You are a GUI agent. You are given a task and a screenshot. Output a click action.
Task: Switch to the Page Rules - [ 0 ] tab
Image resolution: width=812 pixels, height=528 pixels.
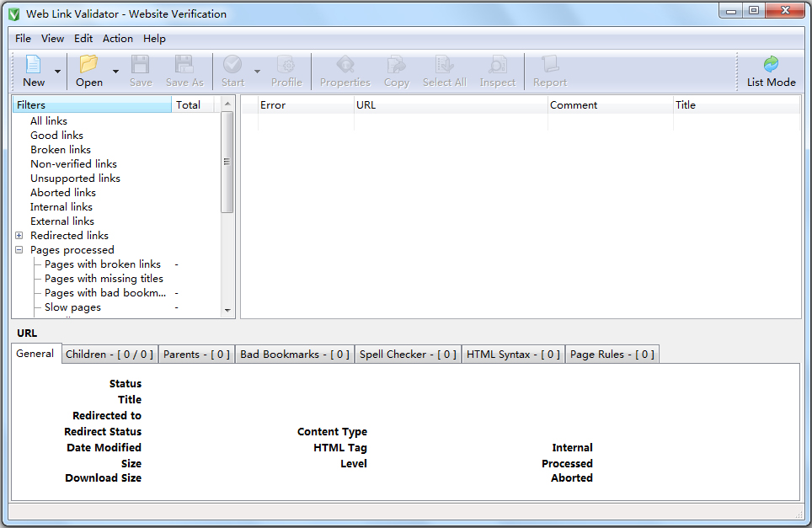click(x=612, y=355)
